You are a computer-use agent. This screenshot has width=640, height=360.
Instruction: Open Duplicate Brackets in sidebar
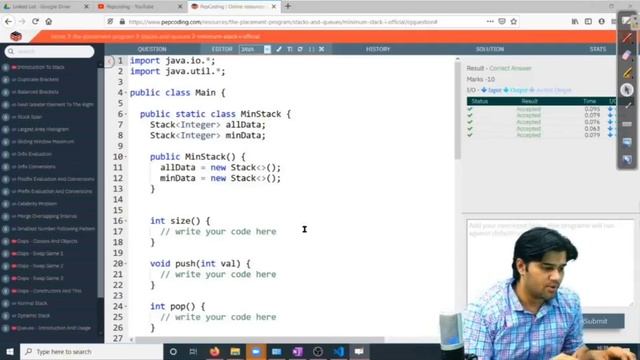click(x=38, y=80)
